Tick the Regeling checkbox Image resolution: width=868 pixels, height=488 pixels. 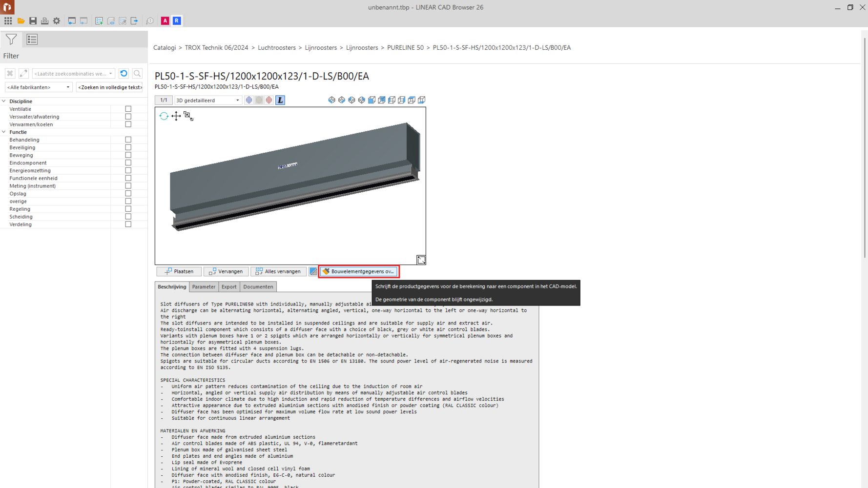click(x=128, y=209)
